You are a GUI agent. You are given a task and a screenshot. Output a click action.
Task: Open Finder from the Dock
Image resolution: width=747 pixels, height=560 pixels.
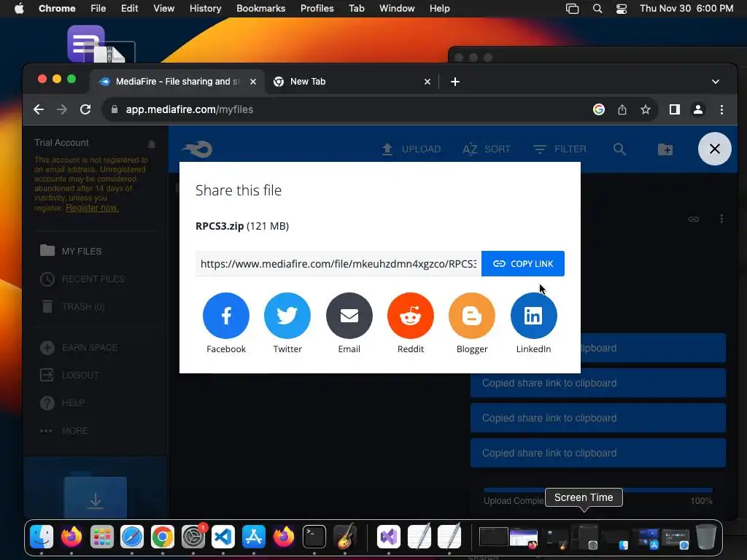pyautogui.click(x=42, y=537)
